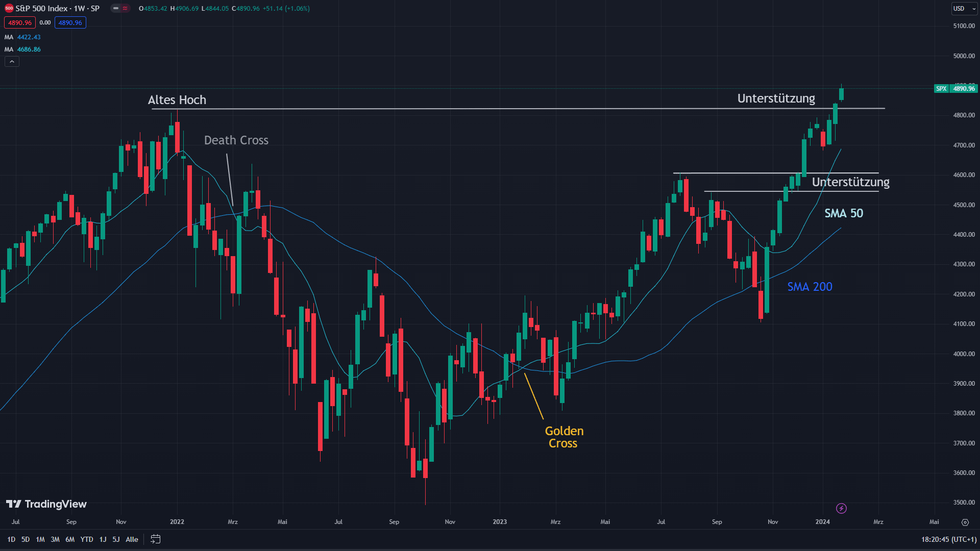Select the SMA 200 text label

810,287
